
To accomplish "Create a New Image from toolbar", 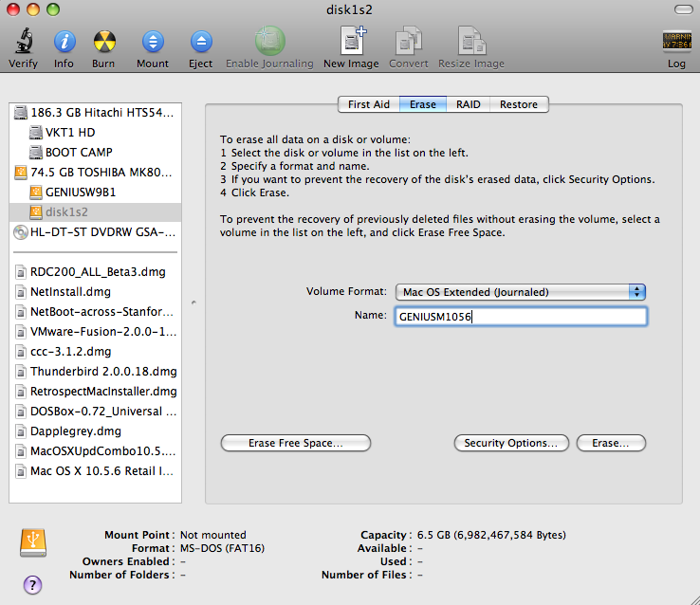I will point(353,41).
